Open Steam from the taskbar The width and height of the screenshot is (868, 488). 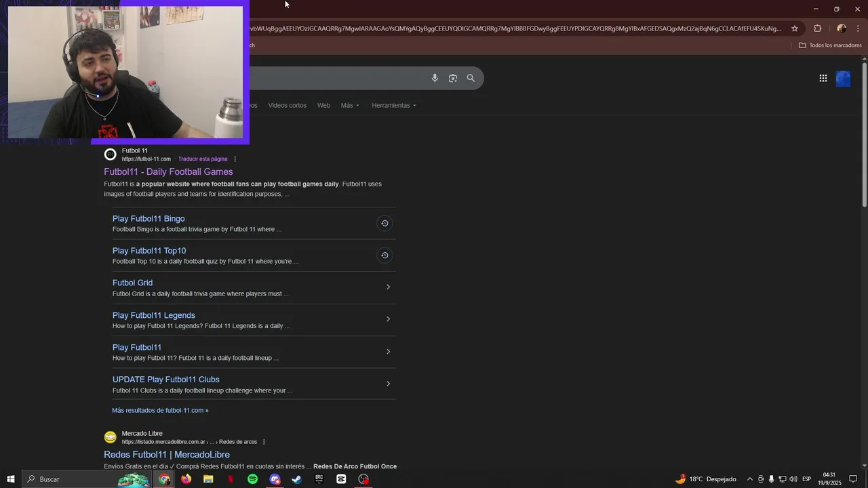pos(296,479)
